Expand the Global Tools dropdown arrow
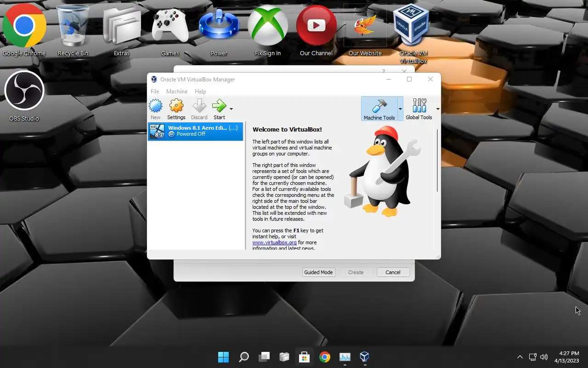The image size is (588, 368). pos(437,109)
